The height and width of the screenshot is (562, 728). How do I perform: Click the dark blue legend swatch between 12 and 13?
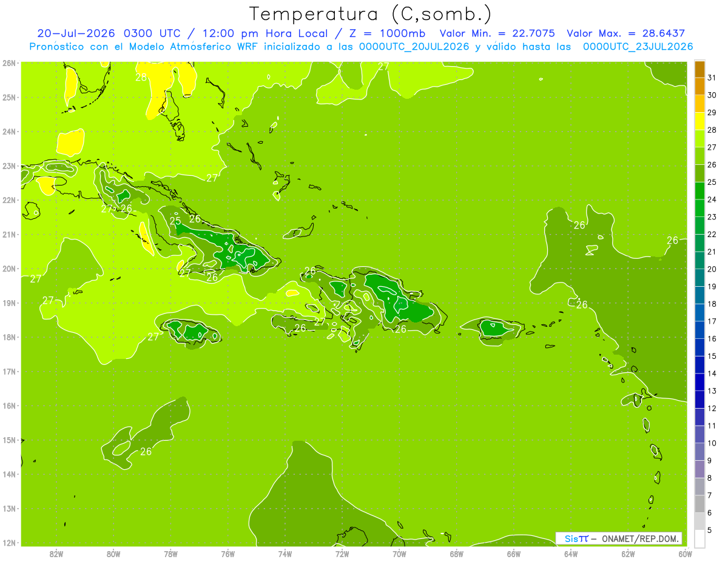(x=699, y=400)
